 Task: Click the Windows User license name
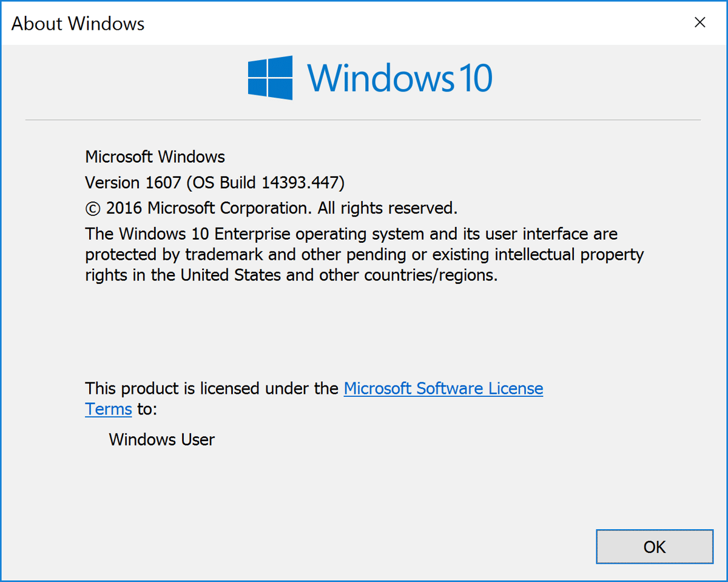(161, 439)
